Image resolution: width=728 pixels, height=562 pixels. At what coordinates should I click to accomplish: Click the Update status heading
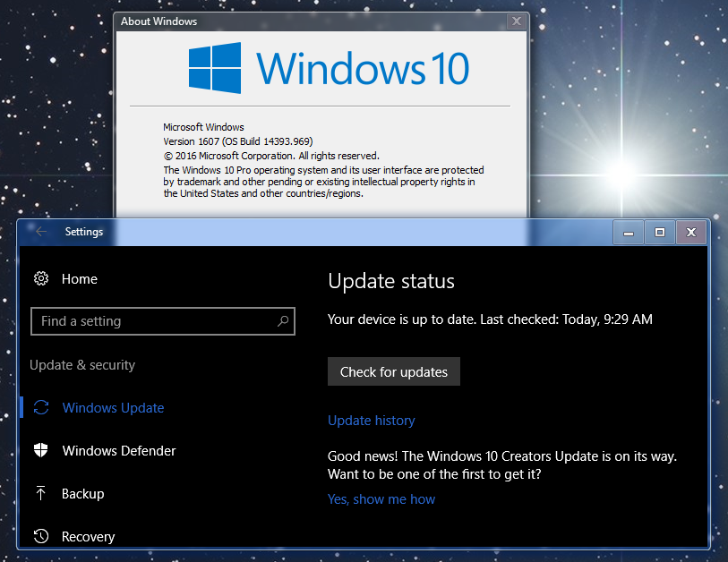391,281
